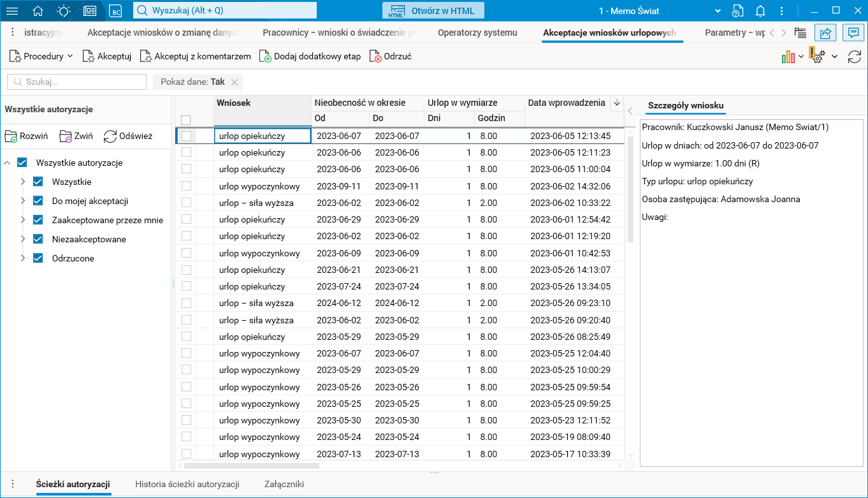Open the chart analysis icon
This screenshot has height=498, width=868.
pyautogui.click(x=788, y=57)
